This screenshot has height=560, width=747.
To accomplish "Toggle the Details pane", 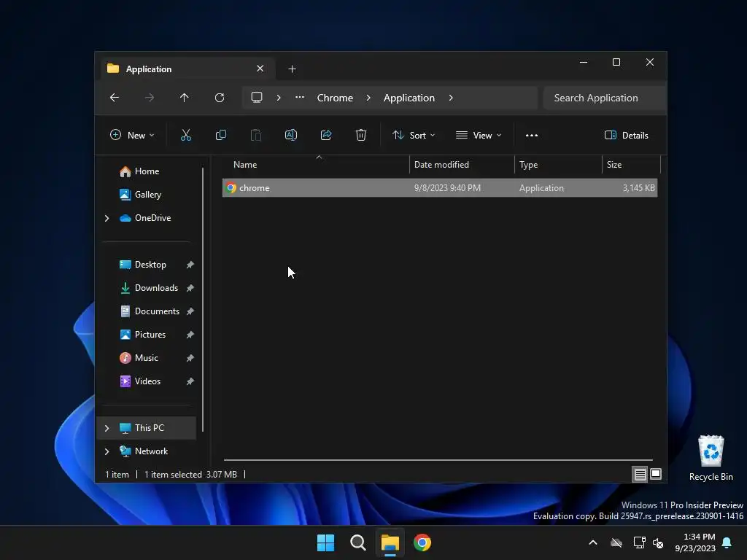I will [626, 135].
